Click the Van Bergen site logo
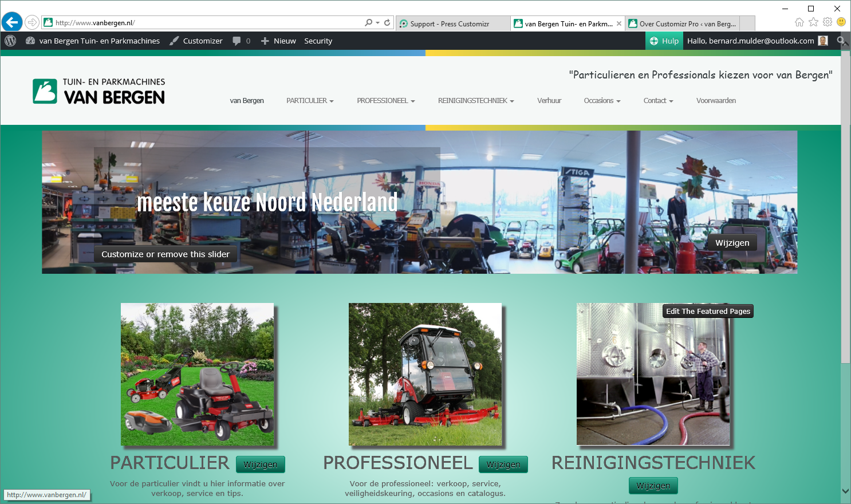Image resolution: width=851 pixels, height=504 pixels. click(99, 91)
